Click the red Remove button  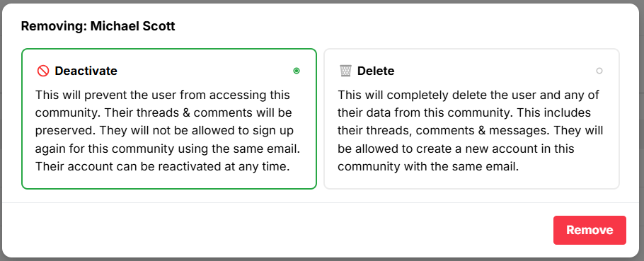590,230
